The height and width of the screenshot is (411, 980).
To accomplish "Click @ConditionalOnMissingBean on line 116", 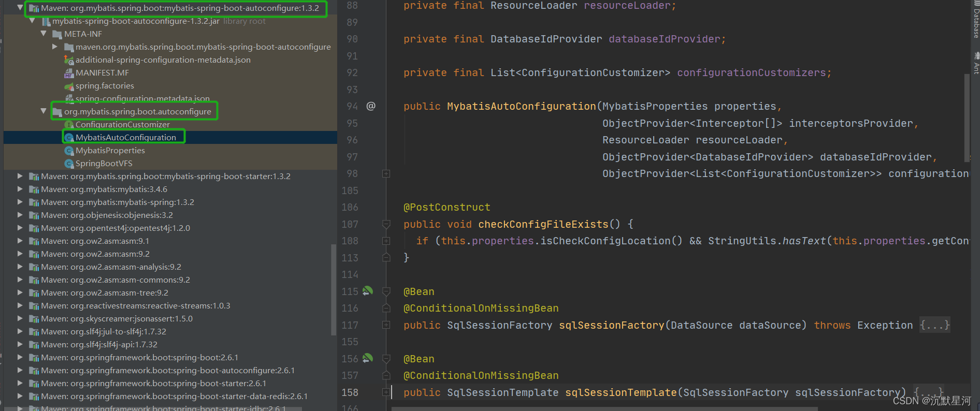I will [x=481, y=308].
